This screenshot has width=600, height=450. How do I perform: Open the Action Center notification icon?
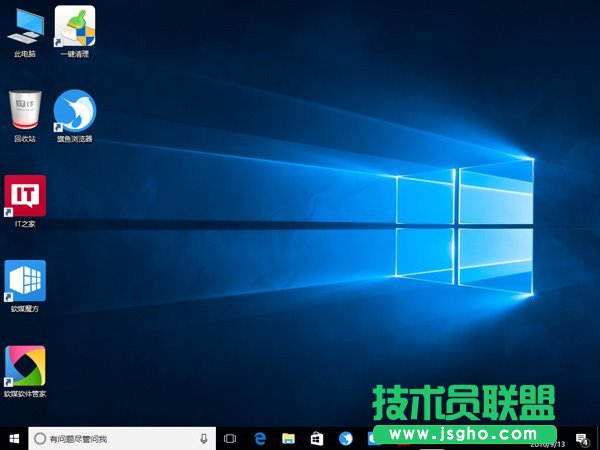coord(582,438)
